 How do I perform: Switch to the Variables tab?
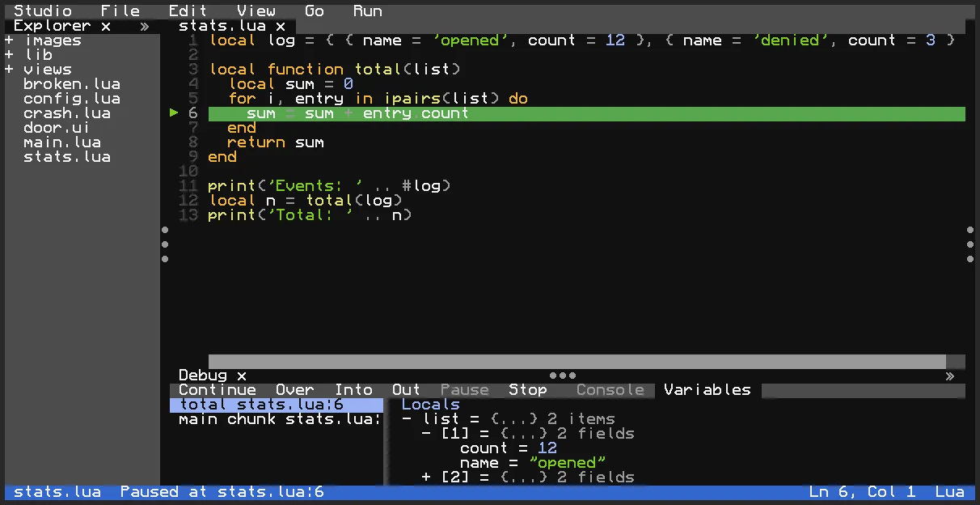click(x=708, y=390)
